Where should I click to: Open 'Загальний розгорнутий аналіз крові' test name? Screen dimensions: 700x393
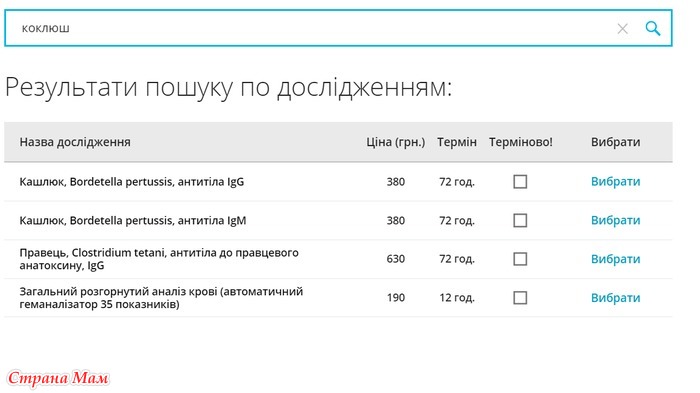pos(161,298)
